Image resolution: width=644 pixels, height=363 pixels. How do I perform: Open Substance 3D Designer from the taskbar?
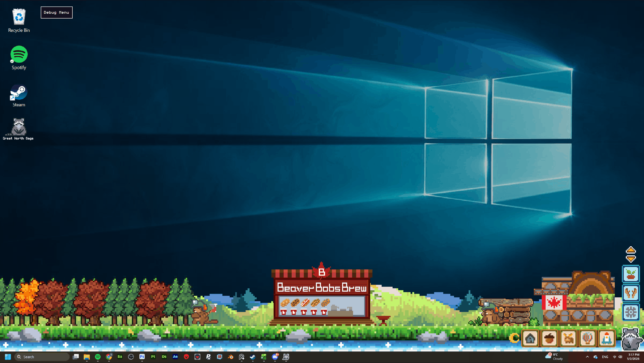(164, 357)
